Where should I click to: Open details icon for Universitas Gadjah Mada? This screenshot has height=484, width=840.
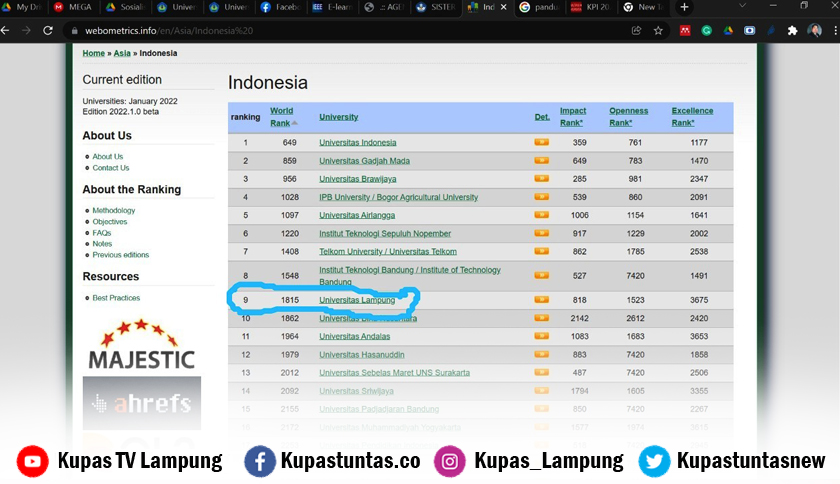[x=542, y=160]
